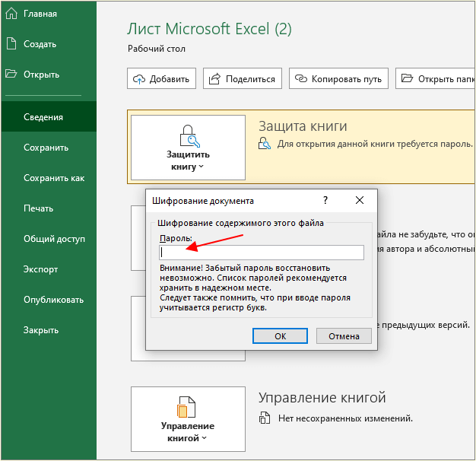The height and width of the screenshot is (461, 476).
Task: Click the Открыть папку button
Action: pyautogui.click(x=436, y=78)
